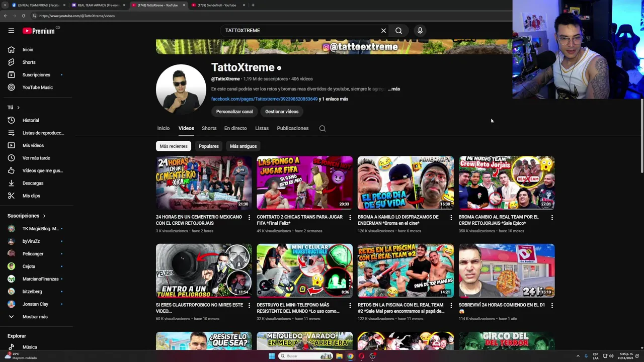The width and height of the screenshot is (644, 362).
Task: Switch to the Publicaciones tab
Action: [293, 128]
